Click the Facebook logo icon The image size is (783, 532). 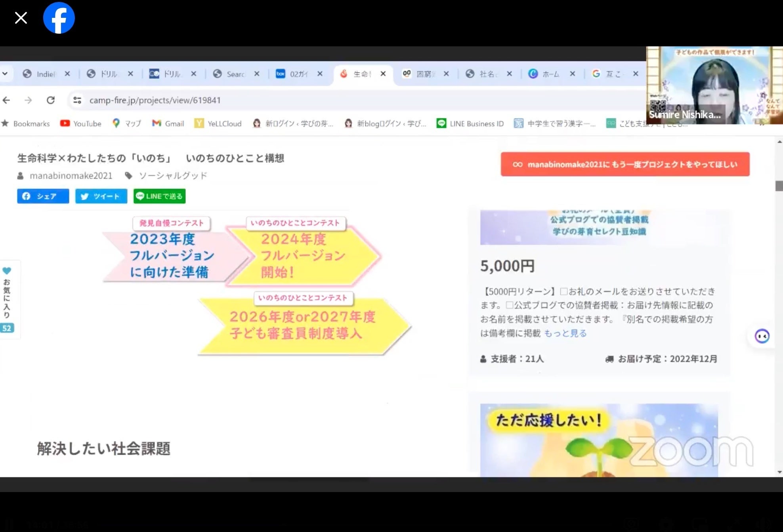(59, 18)
